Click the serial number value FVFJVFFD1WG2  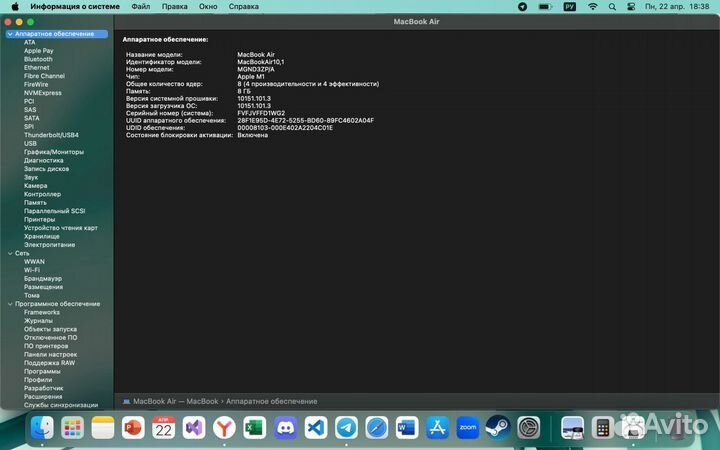[261, 113]
